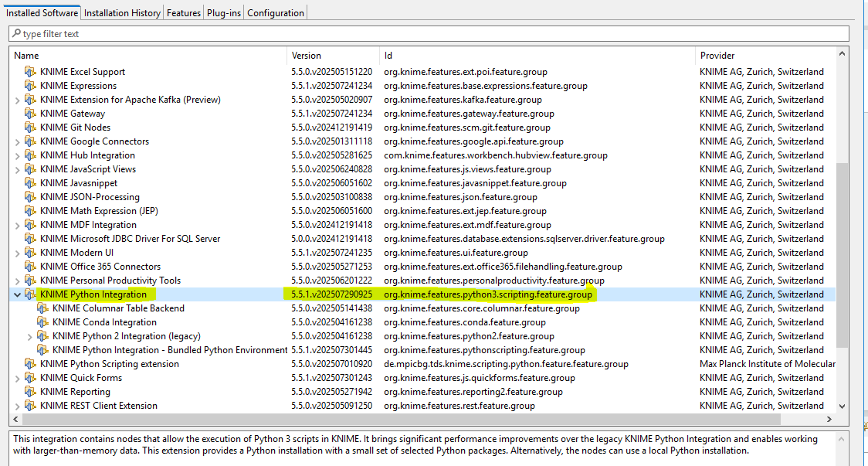Click the KNIME Reporting feature icon
The height and width of the screenshot is (466, 868).
click(x=30, y=392)
